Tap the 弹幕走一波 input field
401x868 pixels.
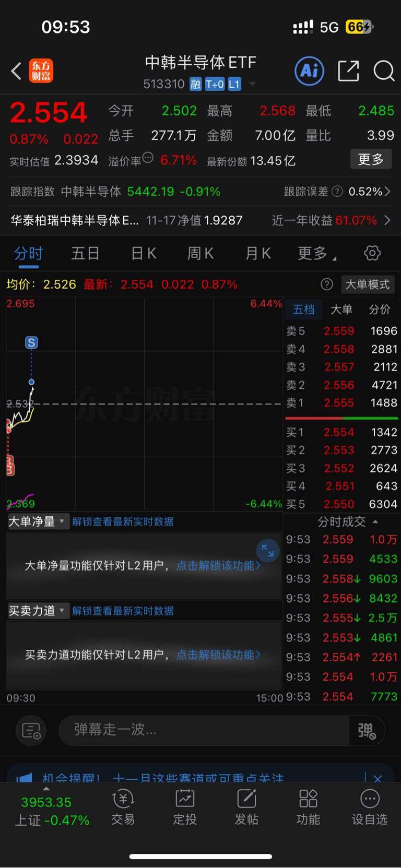click(x=204, y=730)
